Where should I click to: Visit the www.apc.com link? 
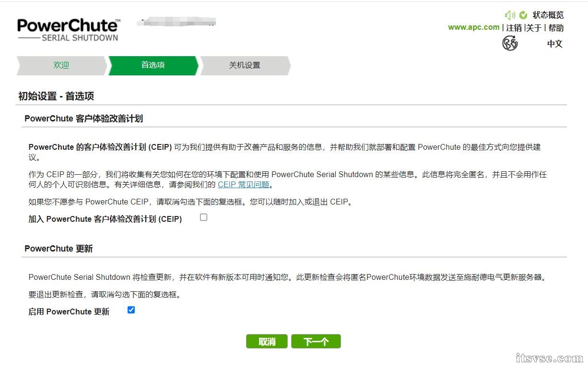474,27
